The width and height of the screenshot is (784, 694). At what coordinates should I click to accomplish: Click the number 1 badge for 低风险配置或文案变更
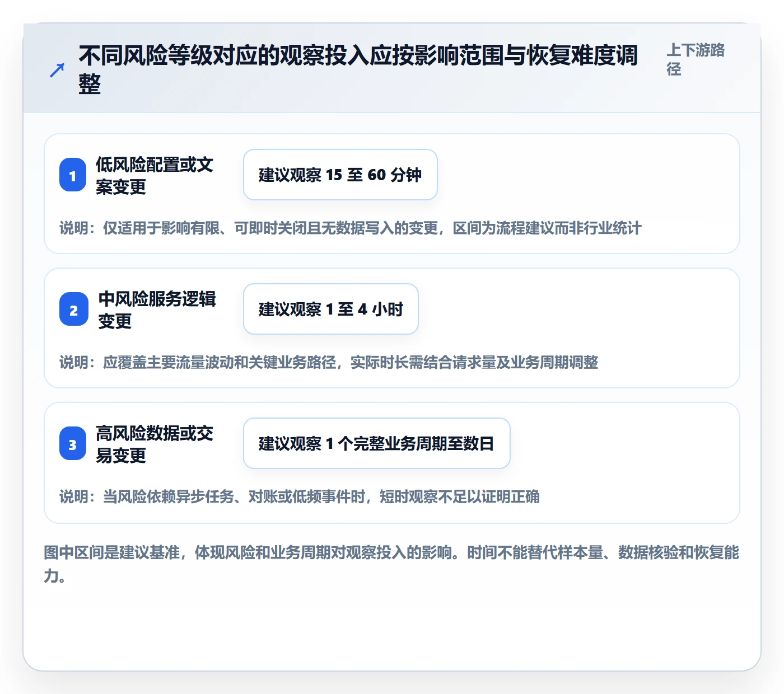tap(73, 175)
